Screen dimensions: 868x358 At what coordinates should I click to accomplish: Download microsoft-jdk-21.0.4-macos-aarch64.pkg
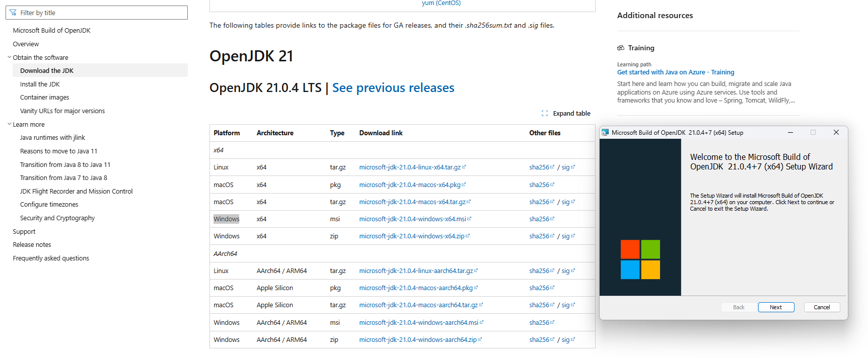pyautogui.click(x=419, y=288)
